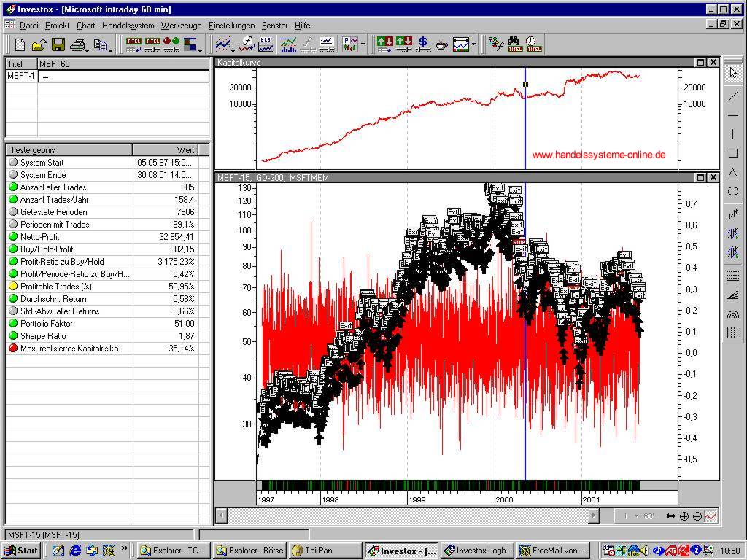Image resolution: width=747 pixels, height=560 pixels.
Task: Create a new document with the blank page icon
Action: point(20,44)
